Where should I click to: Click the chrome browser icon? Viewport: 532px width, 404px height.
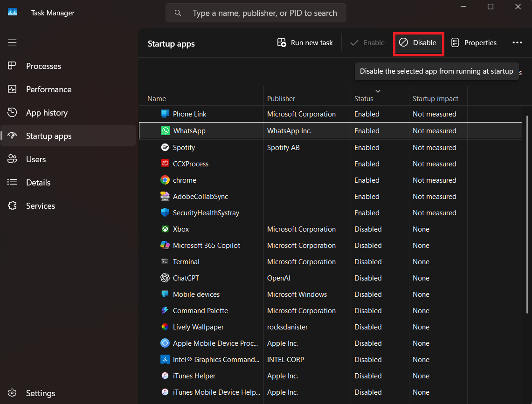click(165, 180)
